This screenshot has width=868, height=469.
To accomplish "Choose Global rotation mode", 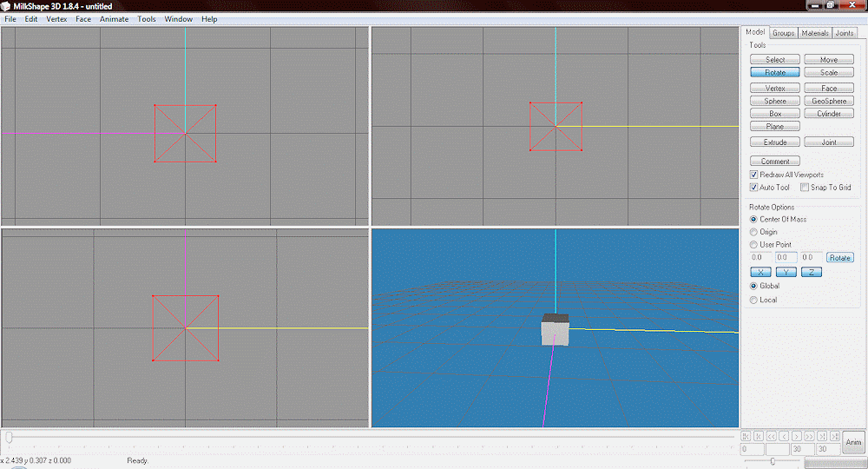I will pyautogui.click(x=753, y=286).
